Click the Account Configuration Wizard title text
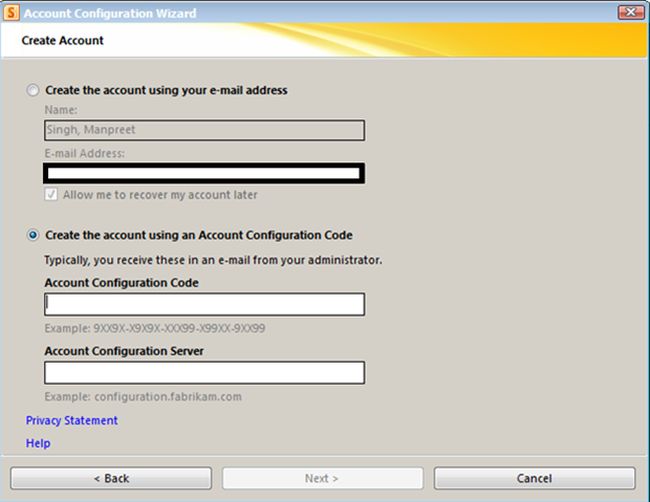Image resolution: width=650 pixels, height=502 pixels. [x=110, y=13]
